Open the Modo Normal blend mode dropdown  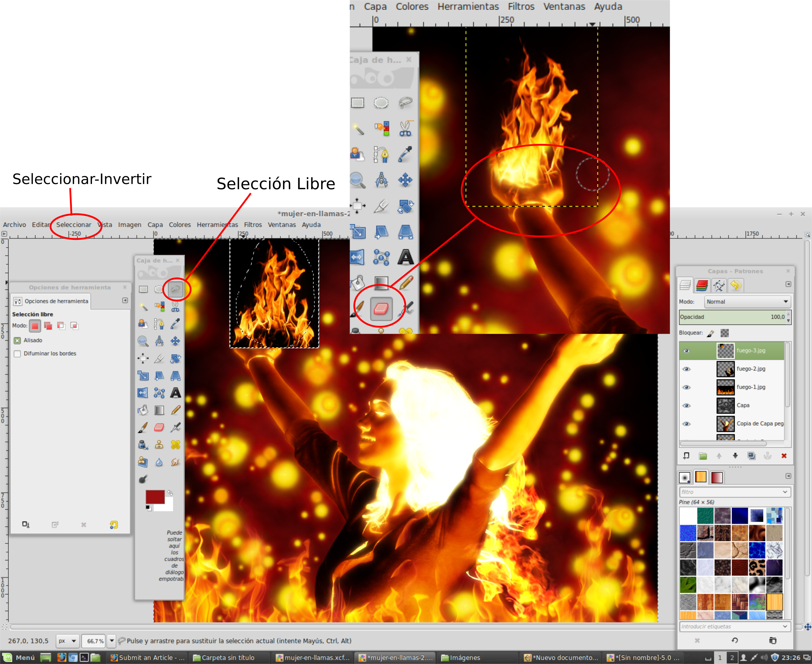(x=747, y=302)
